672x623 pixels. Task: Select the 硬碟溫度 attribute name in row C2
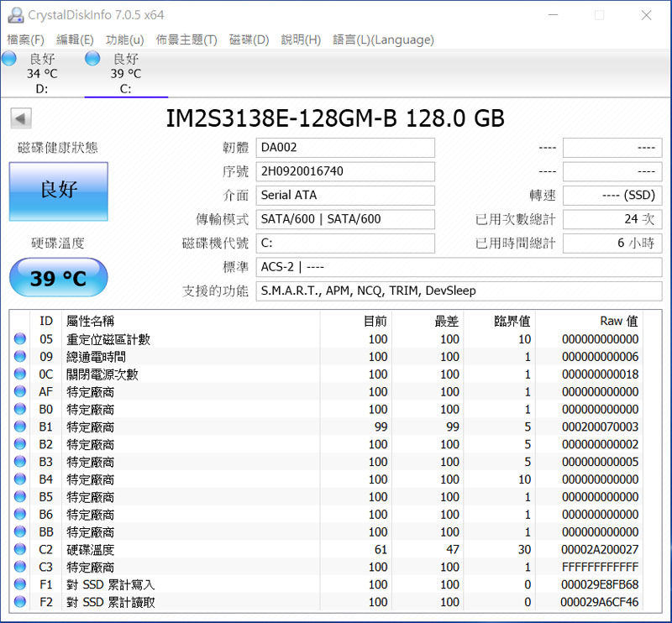(x=91, y=550)
